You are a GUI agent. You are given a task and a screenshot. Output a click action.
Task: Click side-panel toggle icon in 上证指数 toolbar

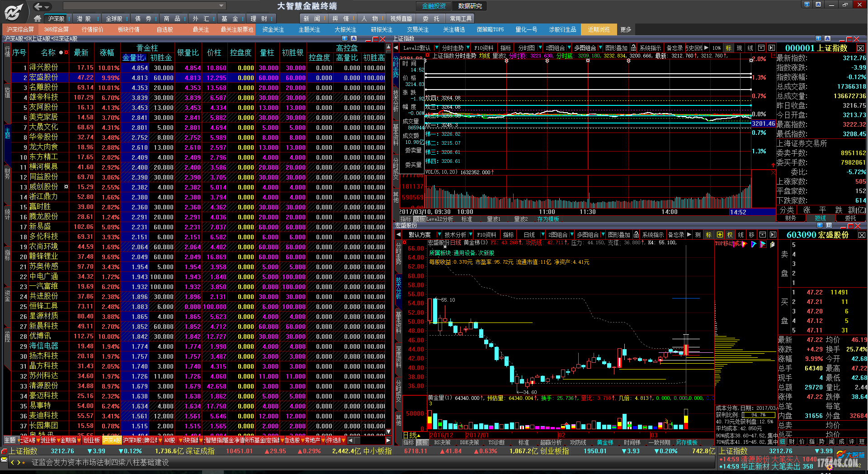coord(772,47)
